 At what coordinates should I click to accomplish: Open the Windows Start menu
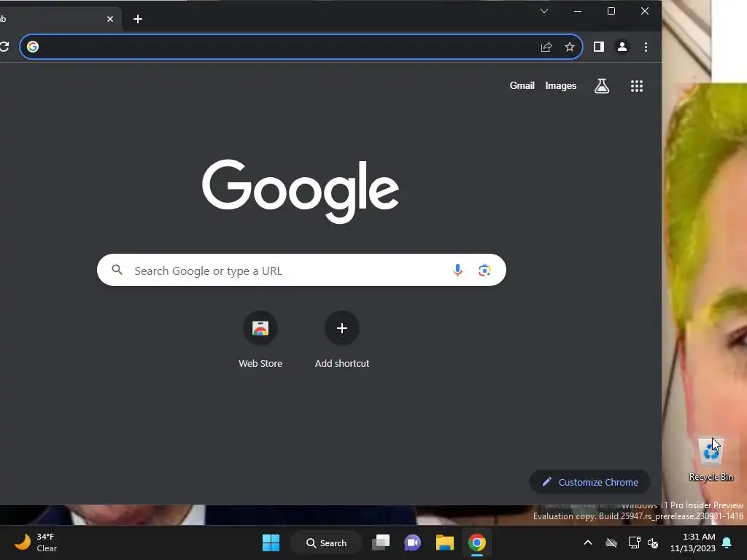click(x=271, y=542)
